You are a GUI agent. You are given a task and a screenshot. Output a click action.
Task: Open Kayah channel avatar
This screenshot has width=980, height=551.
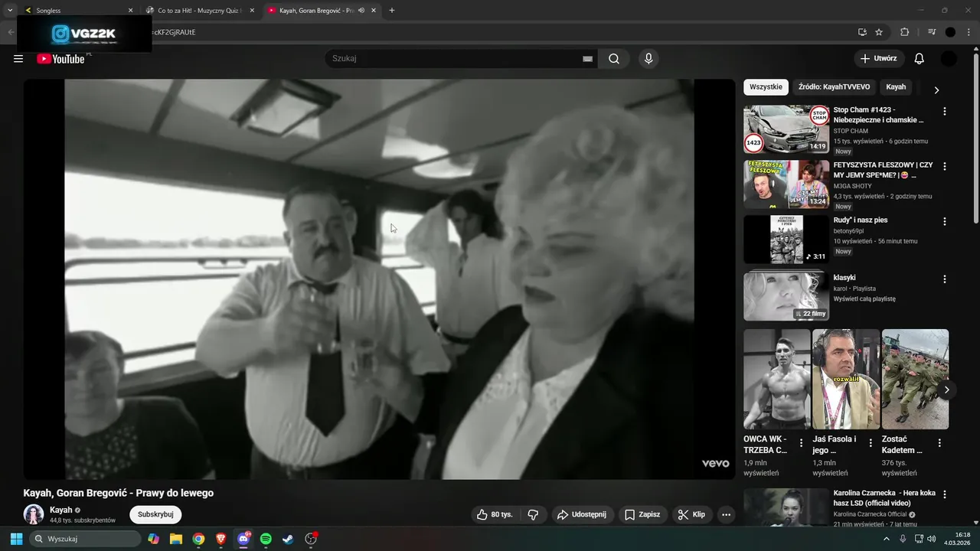[x=34, y=514]
